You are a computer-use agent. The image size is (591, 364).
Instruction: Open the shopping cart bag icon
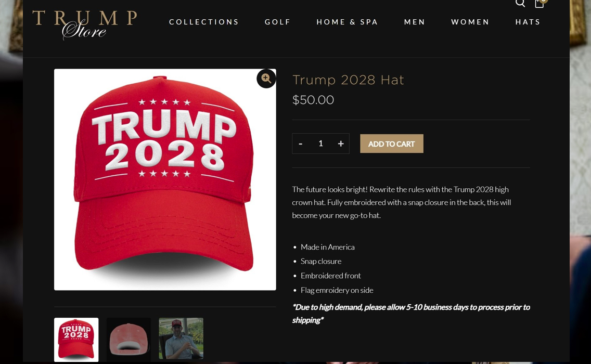(539, 4)
